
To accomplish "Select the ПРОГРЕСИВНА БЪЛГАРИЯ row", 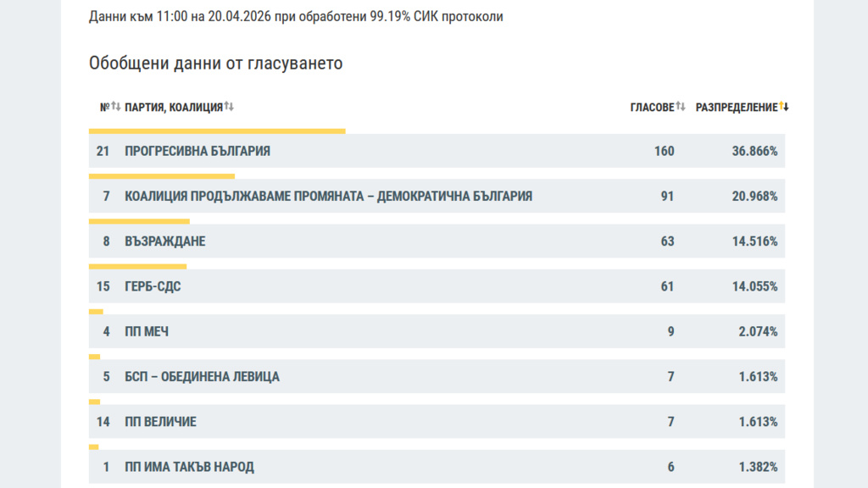I will pos(197,152).
